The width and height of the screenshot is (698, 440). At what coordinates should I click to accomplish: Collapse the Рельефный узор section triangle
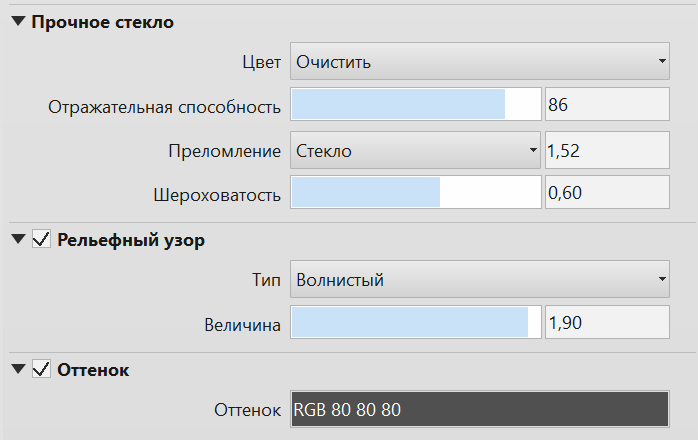(18, 239)
